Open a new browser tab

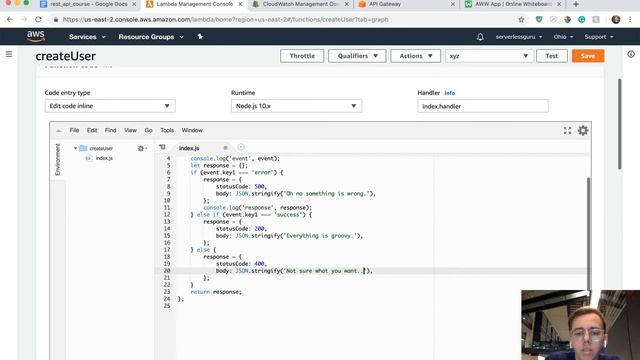(576, 4)
